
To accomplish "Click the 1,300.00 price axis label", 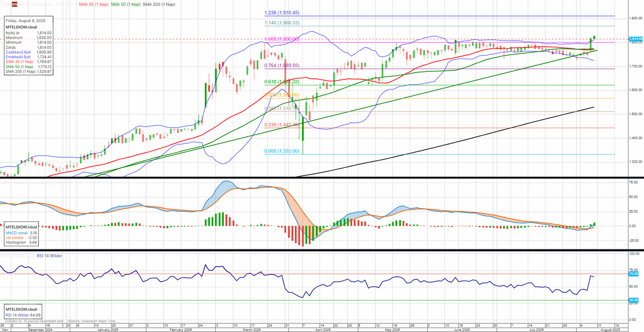I will coord(635,161).
